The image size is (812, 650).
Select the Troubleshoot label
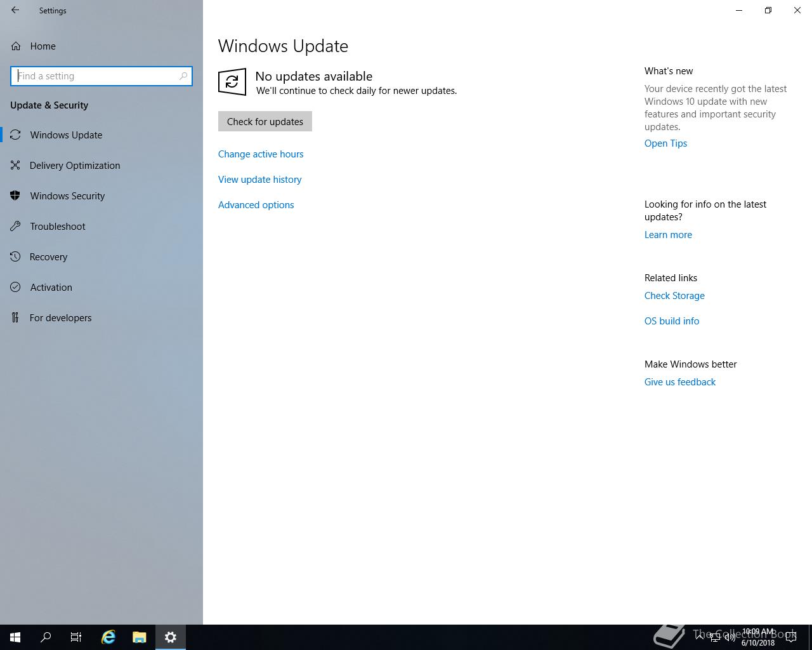[58, 226]
